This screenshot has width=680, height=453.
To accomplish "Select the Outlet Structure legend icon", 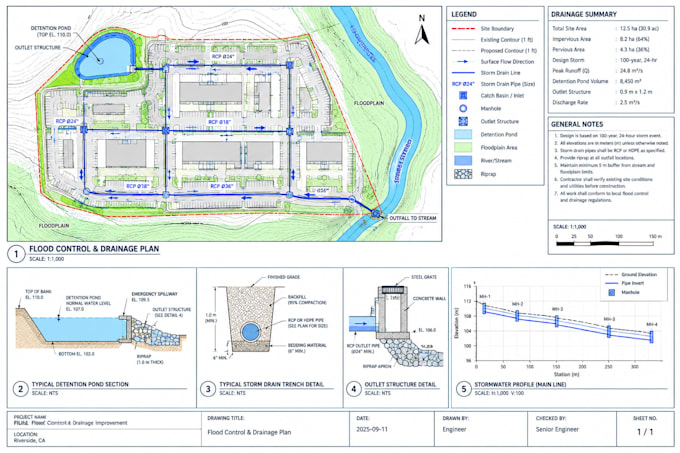I will (x=463, y=121).
